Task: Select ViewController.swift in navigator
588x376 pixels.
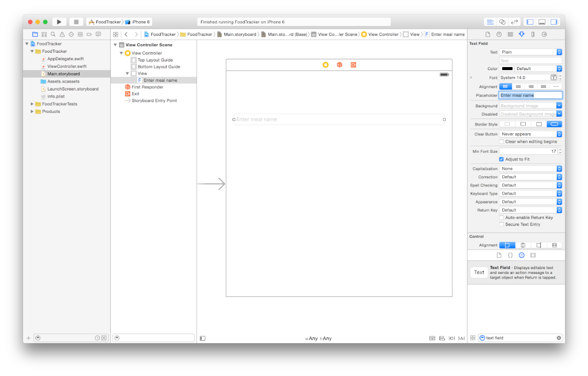Action: (x=67, y=66)
